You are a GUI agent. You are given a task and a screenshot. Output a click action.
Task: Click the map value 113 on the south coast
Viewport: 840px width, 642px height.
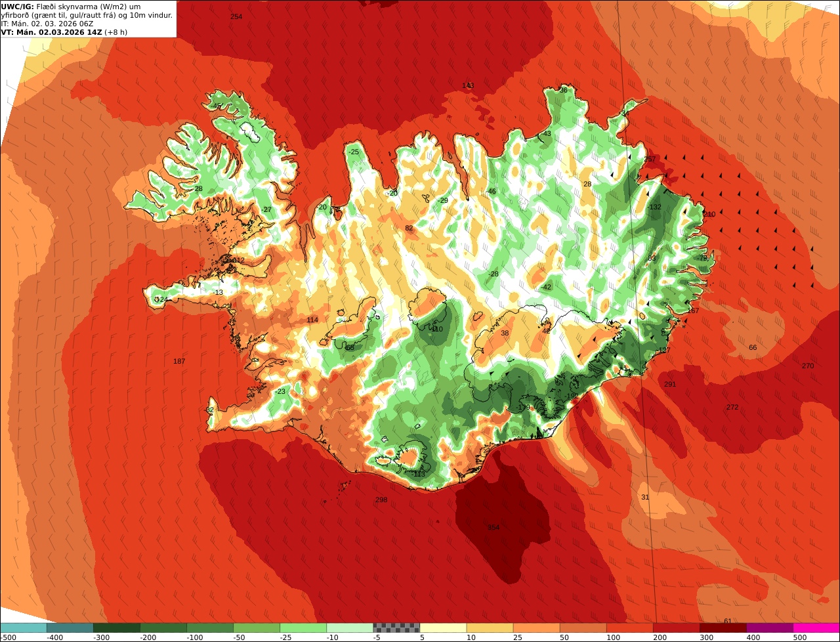click(419, 474)
